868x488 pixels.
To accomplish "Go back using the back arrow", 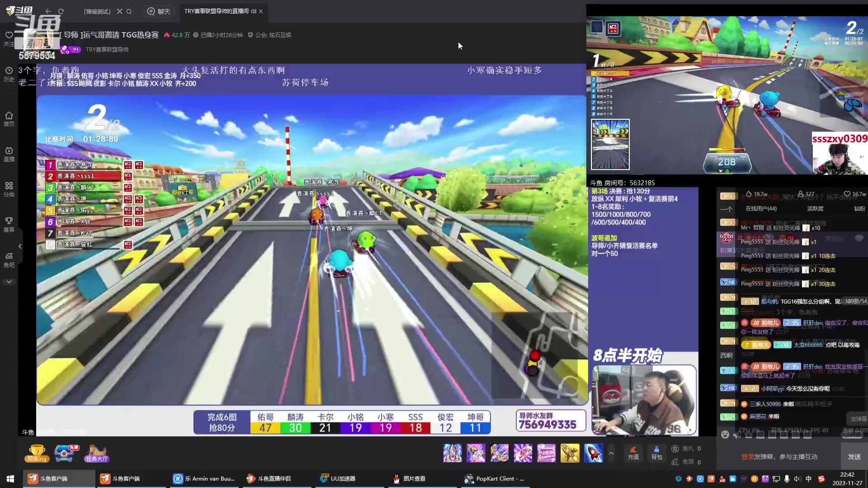I will (48, 11).
